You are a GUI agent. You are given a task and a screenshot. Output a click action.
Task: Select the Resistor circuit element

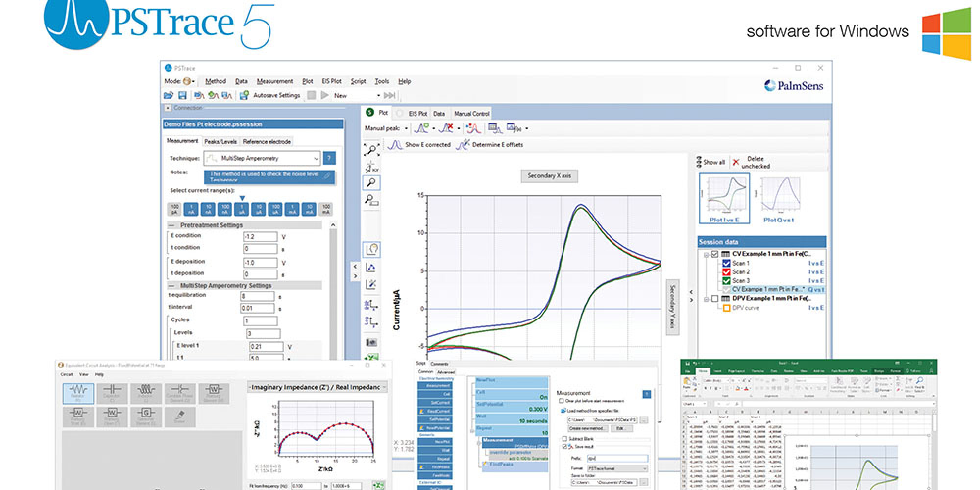tap(78, 393)
